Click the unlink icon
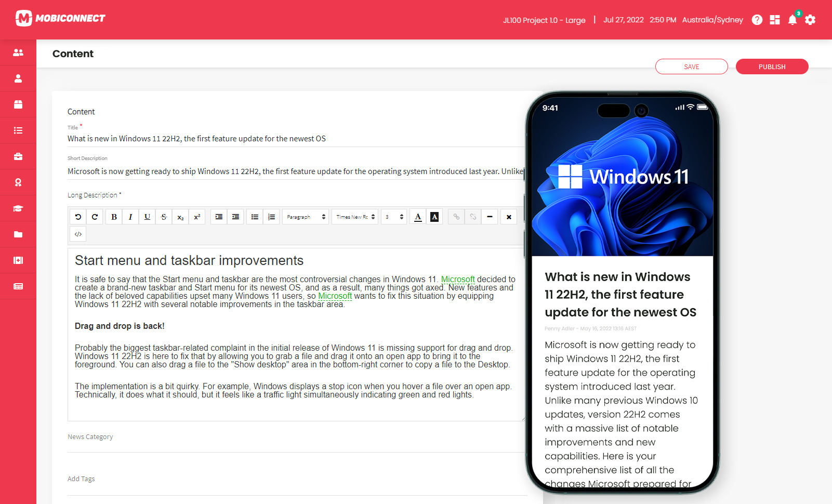832x504 pixels. 473,217
